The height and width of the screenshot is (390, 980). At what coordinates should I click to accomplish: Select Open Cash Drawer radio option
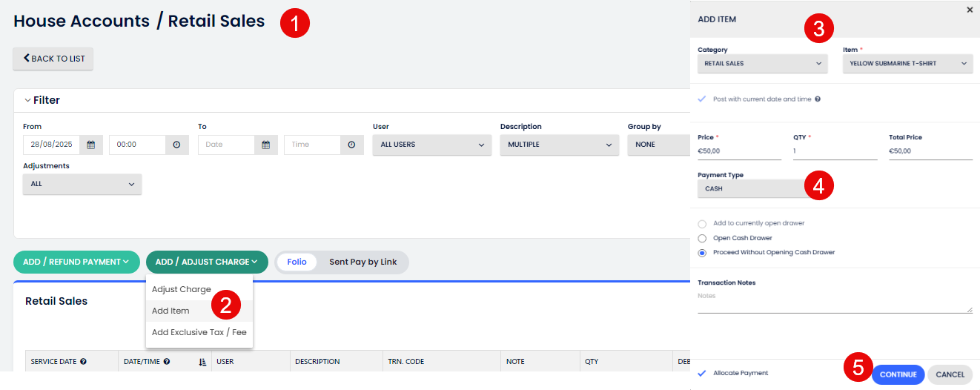pyautogui.click(x=702, y=238)
